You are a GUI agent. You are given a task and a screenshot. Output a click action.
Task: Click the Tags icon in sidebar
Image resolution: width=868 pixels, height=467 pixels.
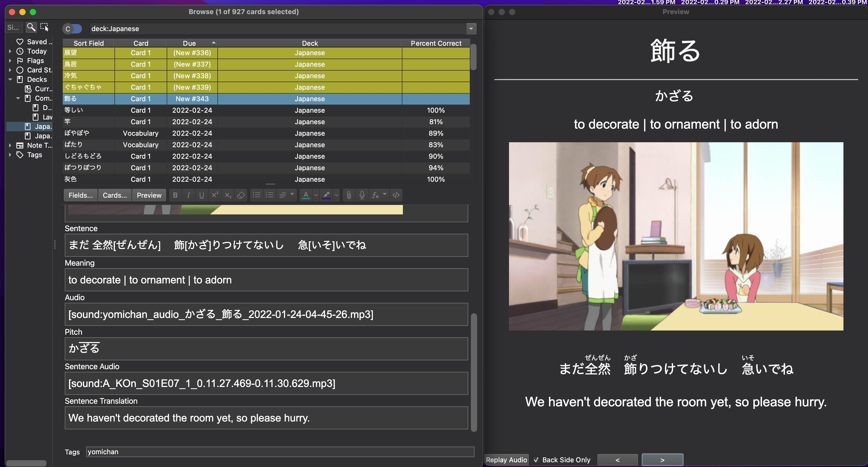coord(20,155)
